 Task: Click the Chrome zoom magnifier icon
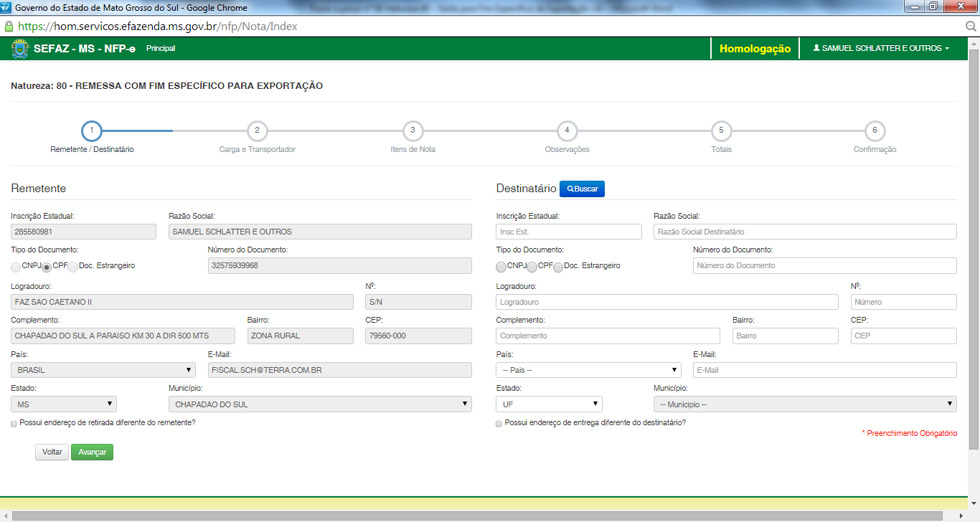[x=971, y=27]
